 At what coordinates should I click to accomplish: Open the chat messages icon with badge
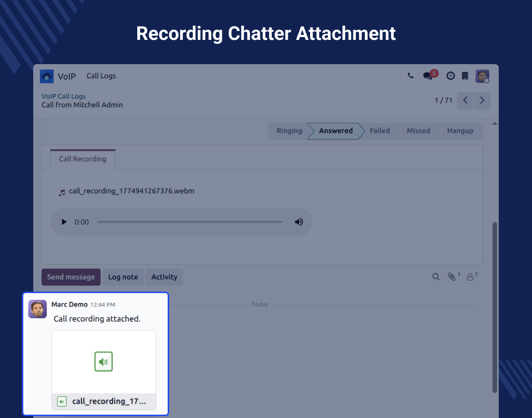[428, 76]
